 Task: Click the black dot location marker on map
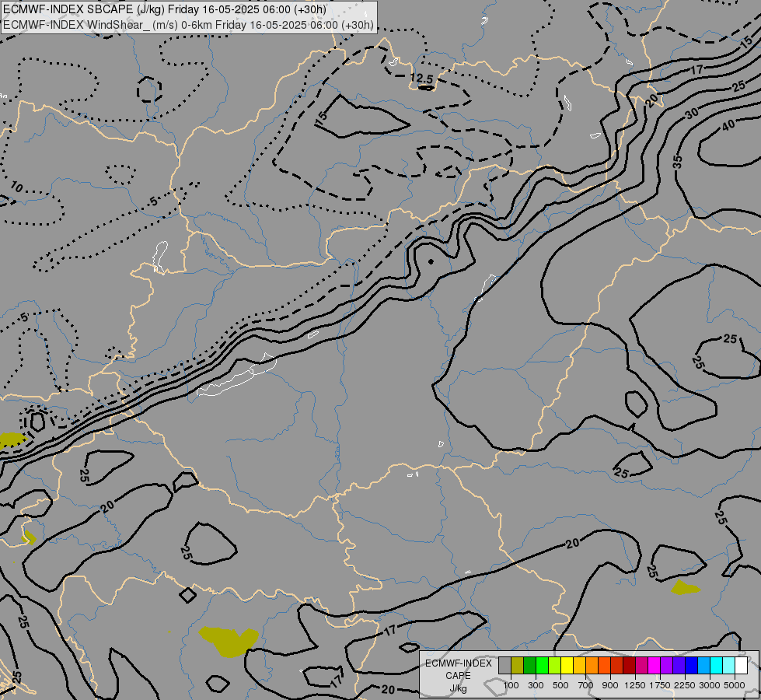tap(431, 261)
